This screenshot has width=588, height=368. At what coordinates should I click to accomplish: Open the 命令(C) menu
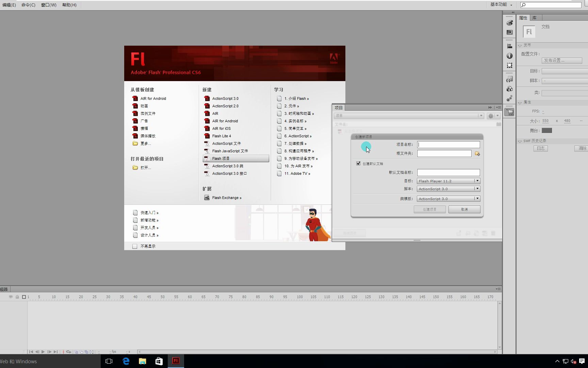tap(28, 5)
